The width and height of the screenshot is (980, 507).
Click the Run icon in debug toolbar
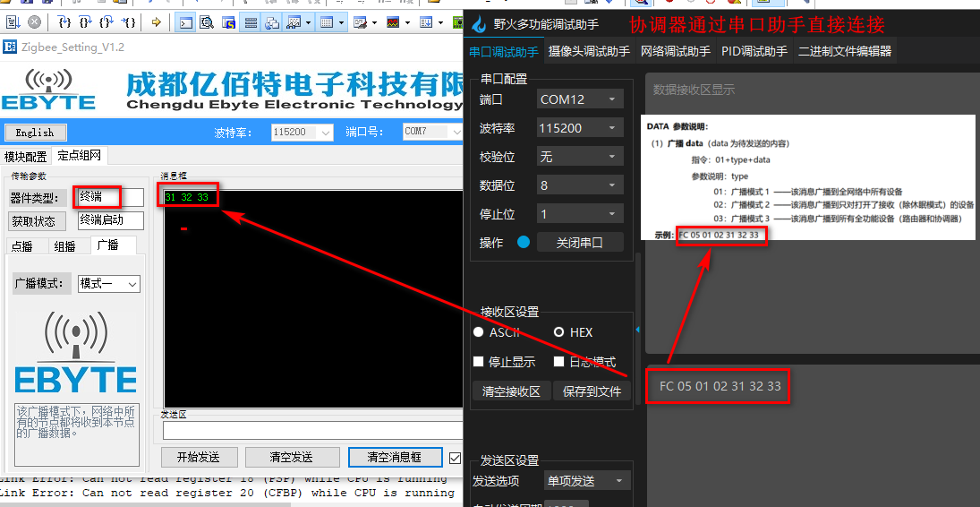[x=13, y=23]
